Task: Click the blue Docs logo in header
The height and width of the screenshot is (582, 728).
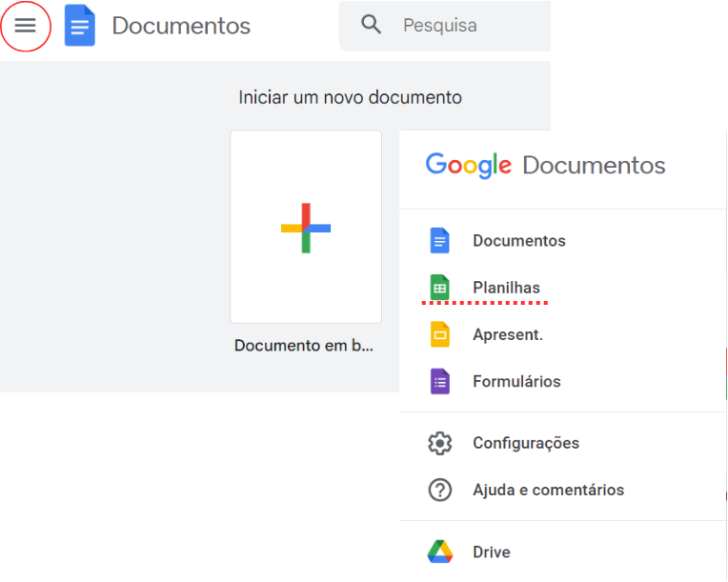Action: point(80,26)
